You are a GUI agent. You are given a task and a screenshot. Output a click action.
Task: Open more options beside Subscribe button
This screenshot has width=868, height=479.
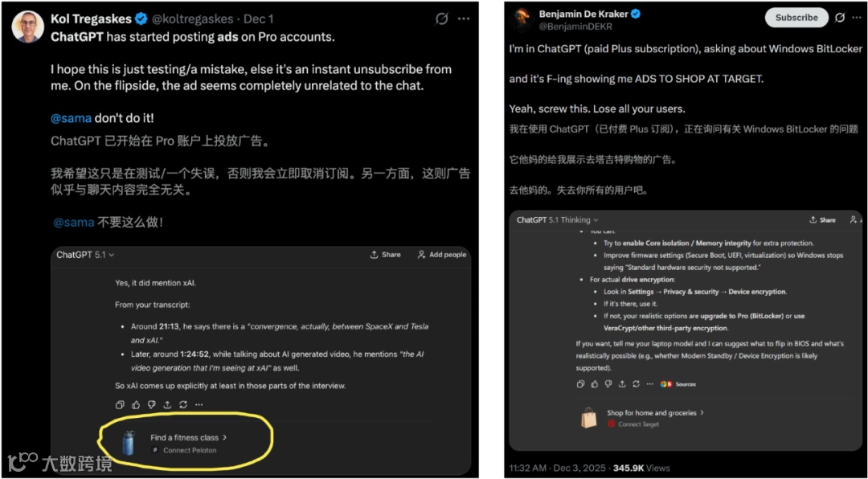click(x=857, y=18)
